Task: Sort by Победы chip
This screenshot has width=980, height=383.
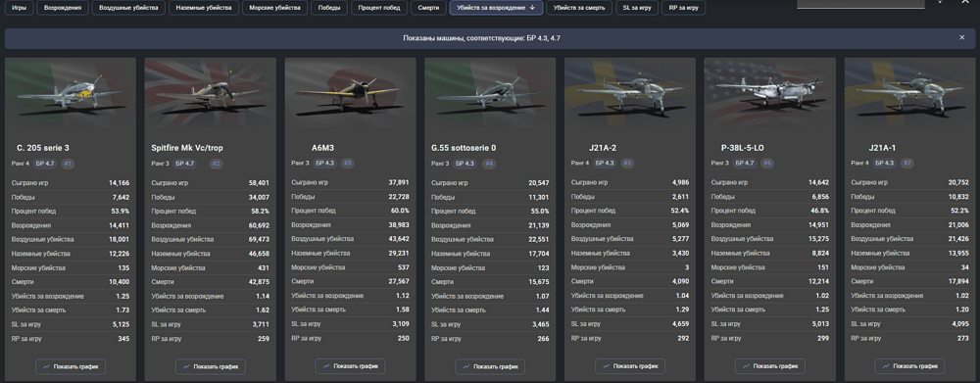Action: pyautogui.click(x=329, y=8)
